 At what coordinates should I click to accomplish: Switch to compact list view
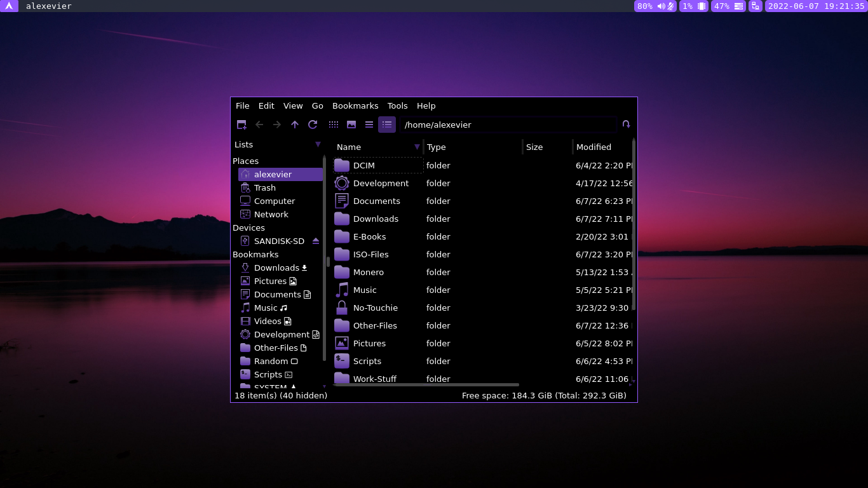point(369,125)
